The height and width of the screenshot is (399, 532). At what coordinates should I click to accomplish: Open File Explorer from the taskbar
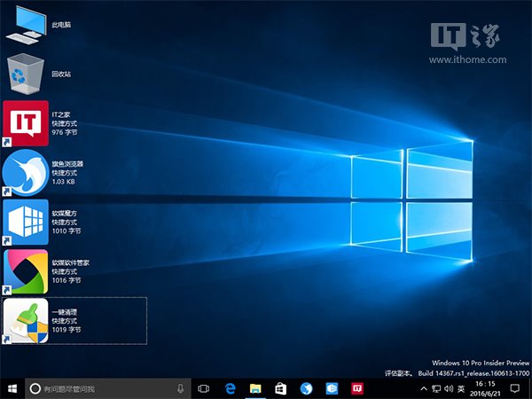[x=255, y=388]
